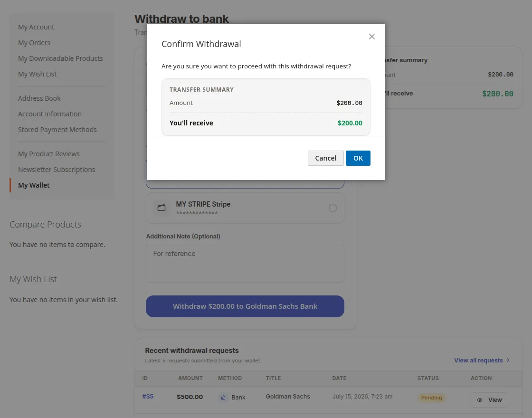Image resolution: width=532 pixels, height=418 pixels.
Task: Select the MY STRIPE Stripe radio button
Action: pos(333,208)
